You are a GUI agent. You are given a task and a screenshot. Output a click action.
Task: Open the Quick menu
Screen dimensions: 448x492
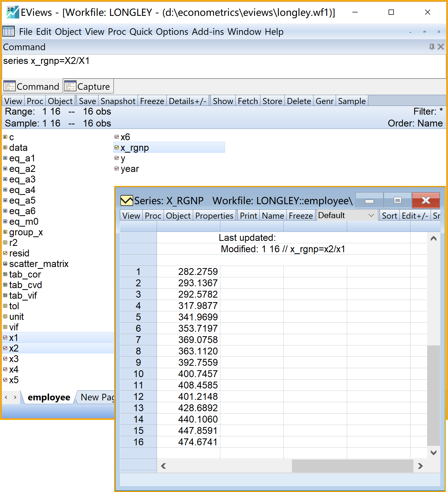[x=141, y=32]
